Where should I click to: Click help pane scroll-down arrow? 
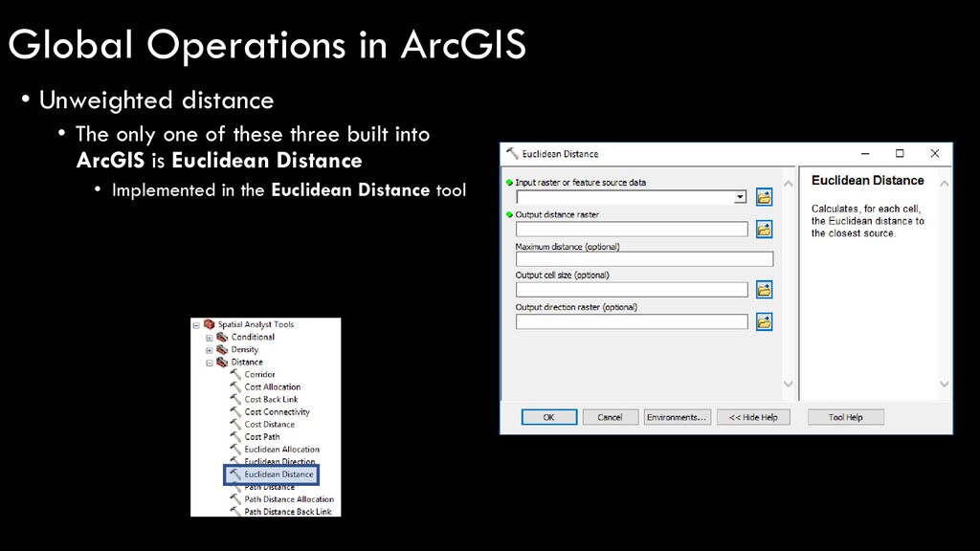[945, 384]
